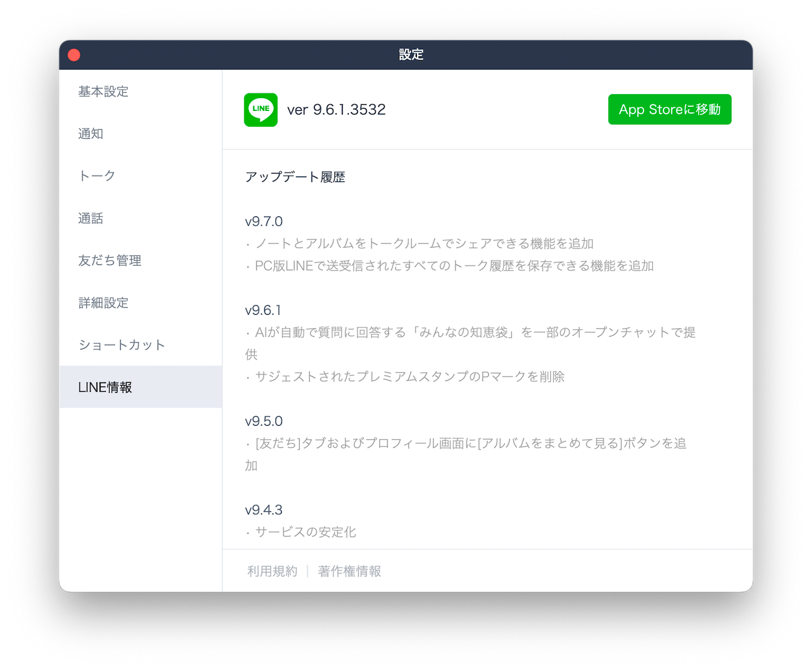Click the App Storeに移動 button
The width and height of the screenshot is (812, 670).
670,109
